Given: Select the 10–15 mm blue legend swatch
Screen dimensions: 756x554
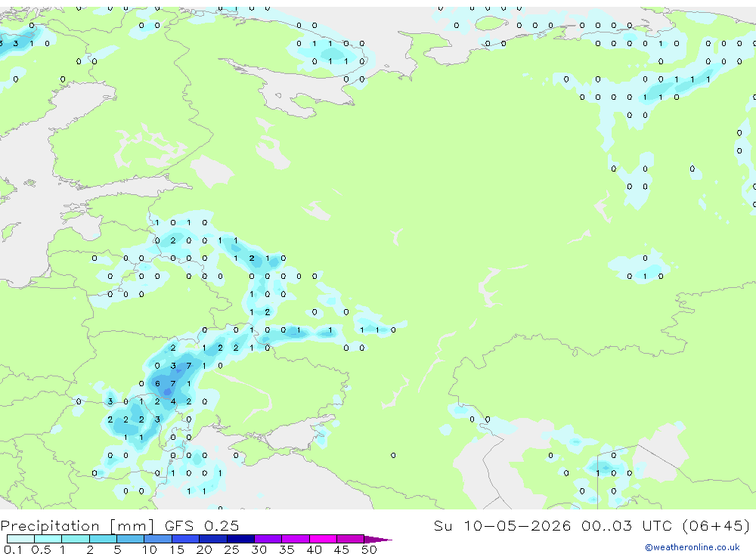Looking at the screenshot, I should [158, 539].
